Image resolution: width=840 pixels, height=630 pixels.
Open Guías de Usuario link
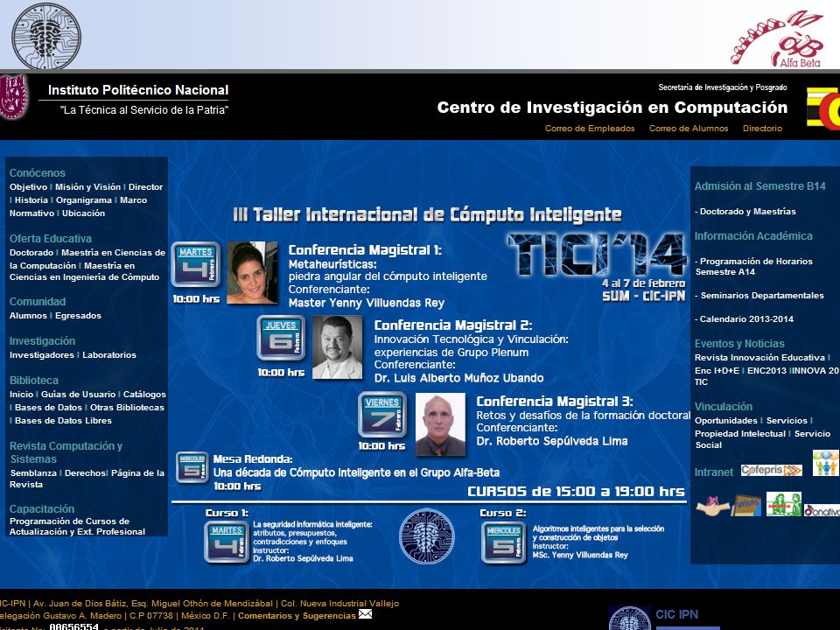(78, 395)
